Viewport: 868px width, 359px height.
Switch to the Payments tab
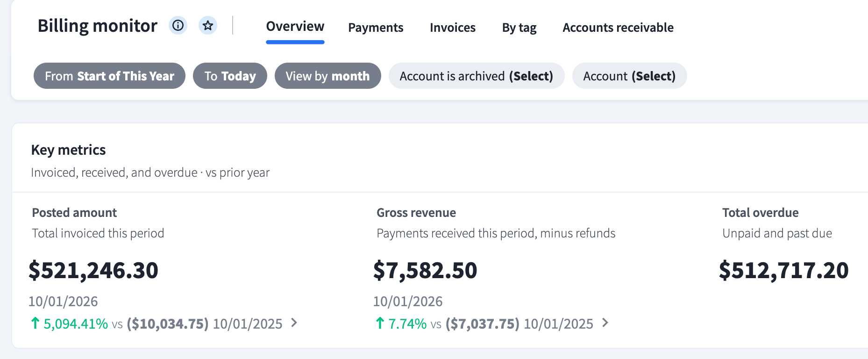[x=376, y=28]
